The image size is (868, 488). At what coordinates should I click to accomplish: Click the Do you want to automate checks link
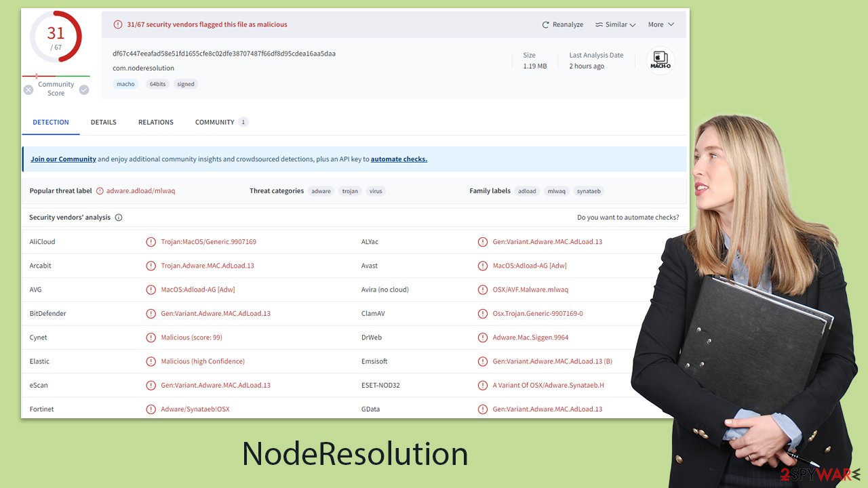(628, 218)
